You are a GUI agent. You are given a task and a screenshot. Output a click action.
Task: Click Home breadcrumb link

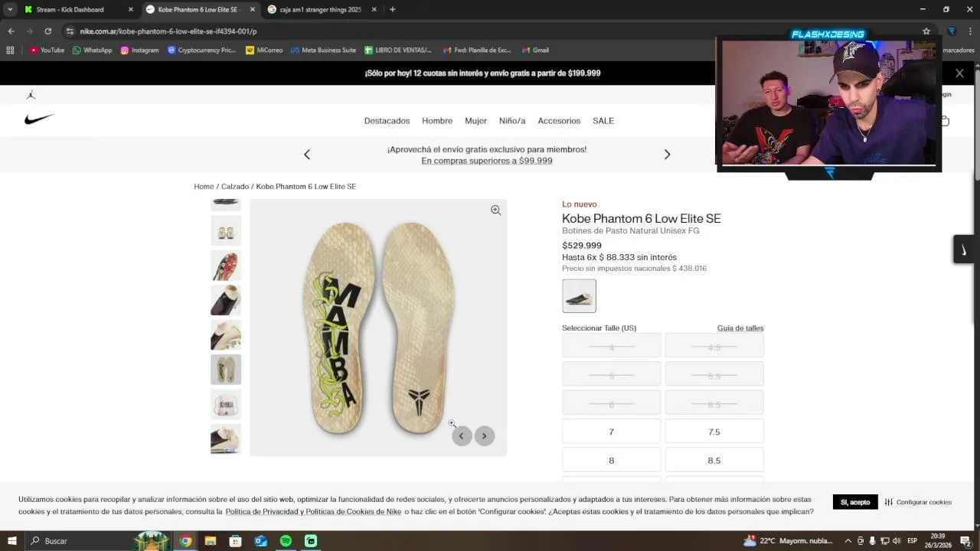pyautogui.click(x=204, y=187)
